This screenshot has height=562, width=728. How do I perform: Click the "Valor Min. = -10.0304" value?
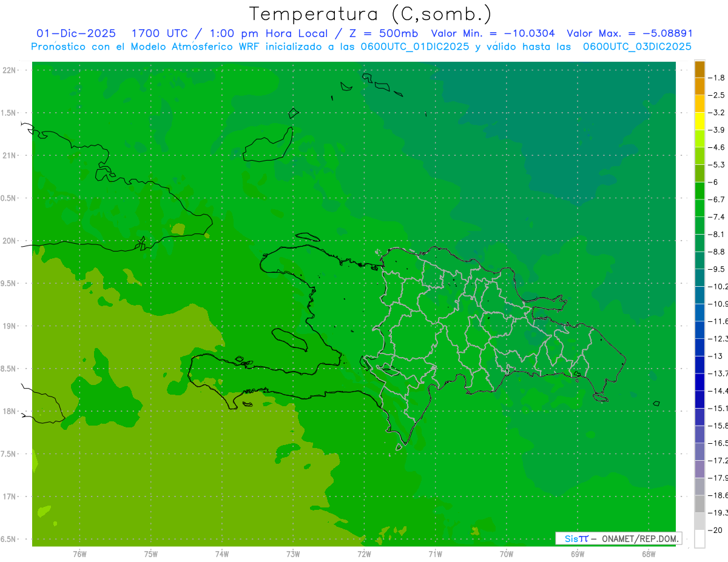(x=493, y=33)
